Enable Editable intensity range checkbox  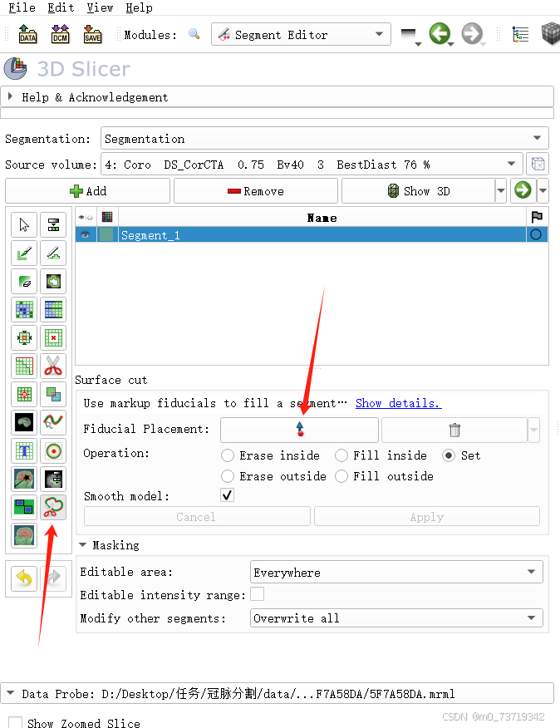point(258,594)
